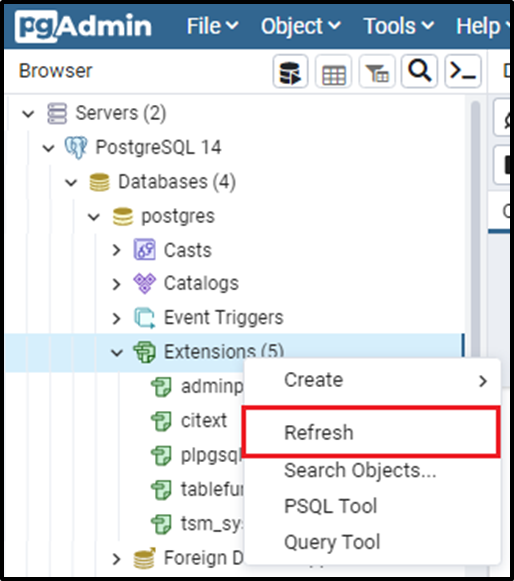Collapse the Extensions (5) node
Screen dimensions: 514x581
tap(117, 352)
